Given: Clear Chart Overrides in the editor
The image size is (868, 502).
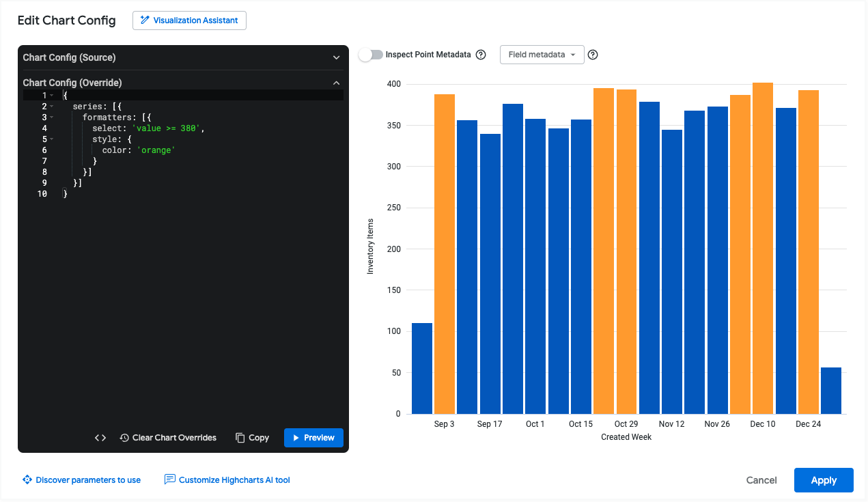Looking at the screenshot, I should pos(167,438).
